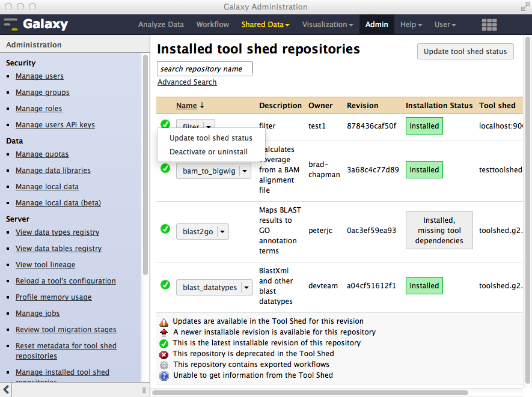532x397 pixels.
Task: Click the Galaxy brand title text
Action: click(x=46, y=24)
